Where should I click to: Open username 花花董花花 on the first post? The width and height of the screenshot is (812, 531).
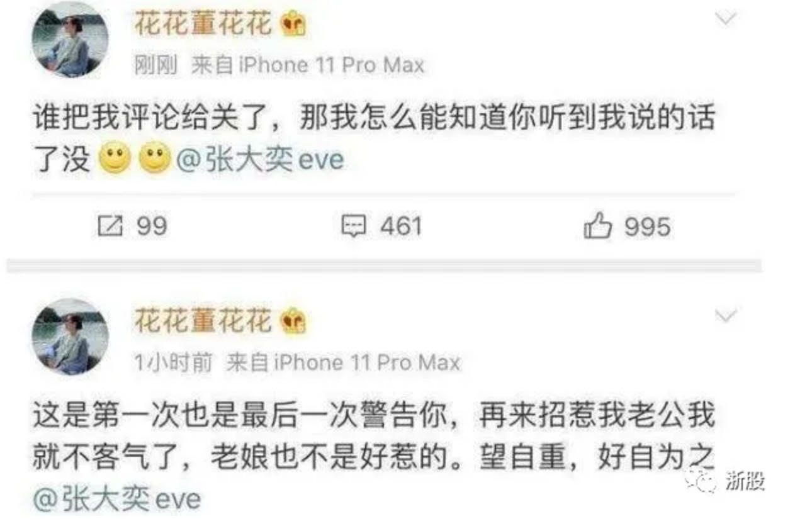[x=203, y=25]
